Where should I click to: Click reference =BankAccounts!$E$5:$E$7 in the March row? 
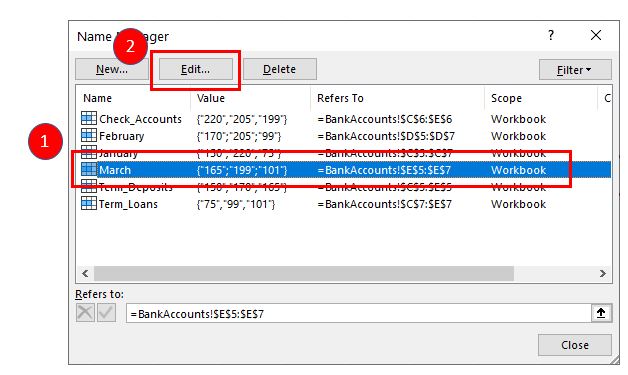tap(384, 170)
